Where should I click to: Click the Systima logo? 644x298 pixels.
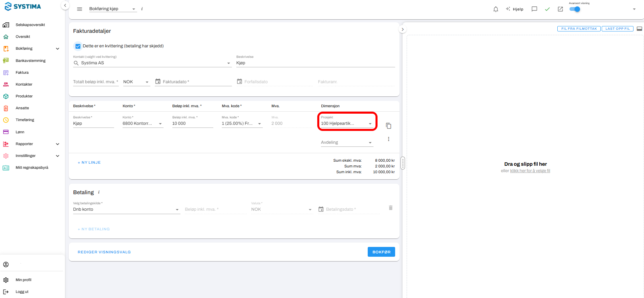[x=23, y=6]
